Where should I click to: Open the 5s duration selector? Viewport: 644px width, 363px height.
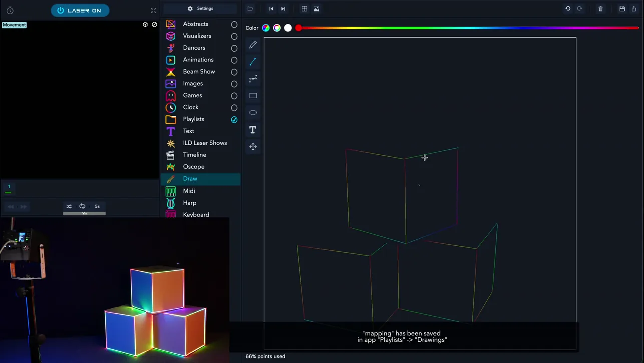tap(97, 206)
